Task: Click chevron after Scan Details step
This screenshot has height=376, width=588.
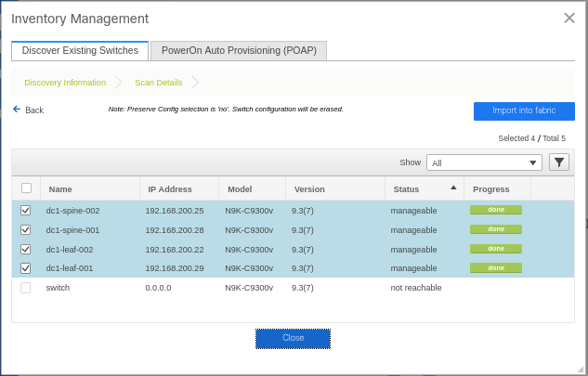Action: 195,82
